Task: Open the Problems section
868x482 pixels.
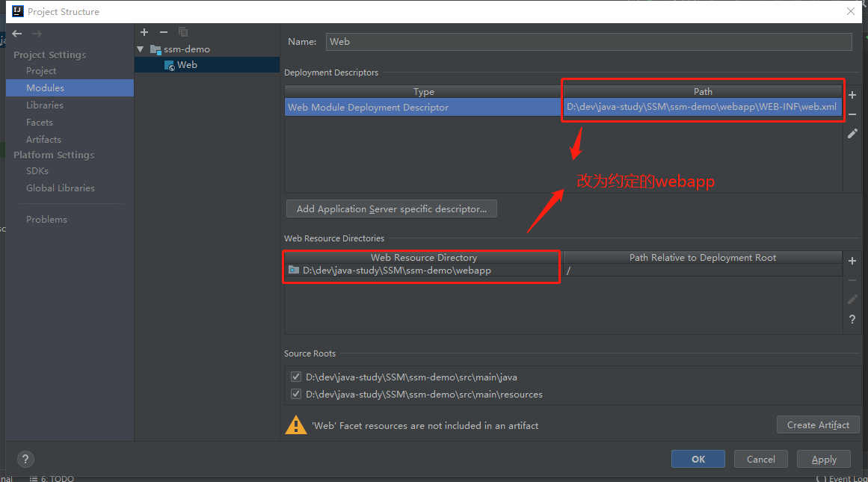Action: [46, 220]
